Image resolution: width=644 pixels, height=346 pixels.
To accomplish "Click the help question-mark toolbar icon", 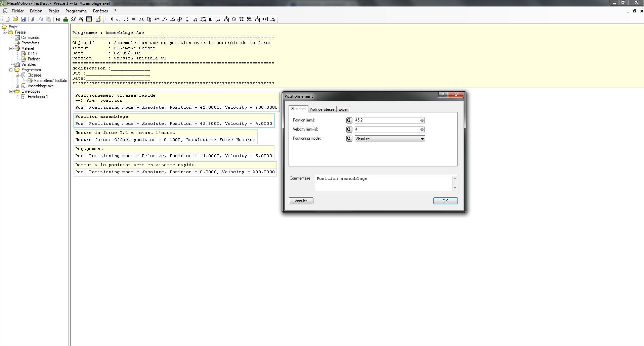I will [x=98, y=19].
